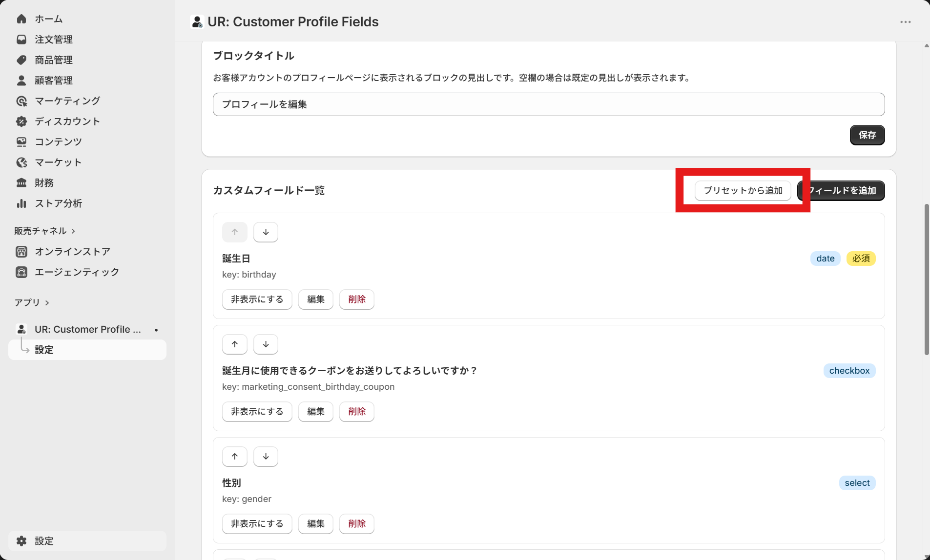This screenshot has width=930, height=560.
Task: Open UR: Customer Profile app in sidebar
Action: tap(87, 329)
